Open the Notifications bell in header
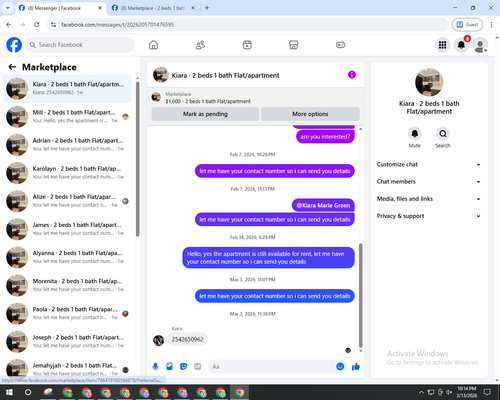This screenshot has height=400, width=500. point(461,45)
